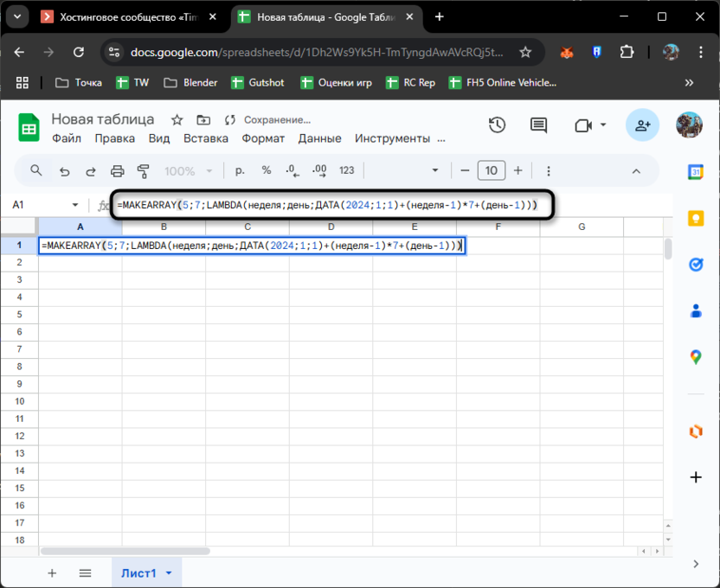720x588 pixels.
Task: Open version history with the clock icon
Action: (x=497, y=125)
